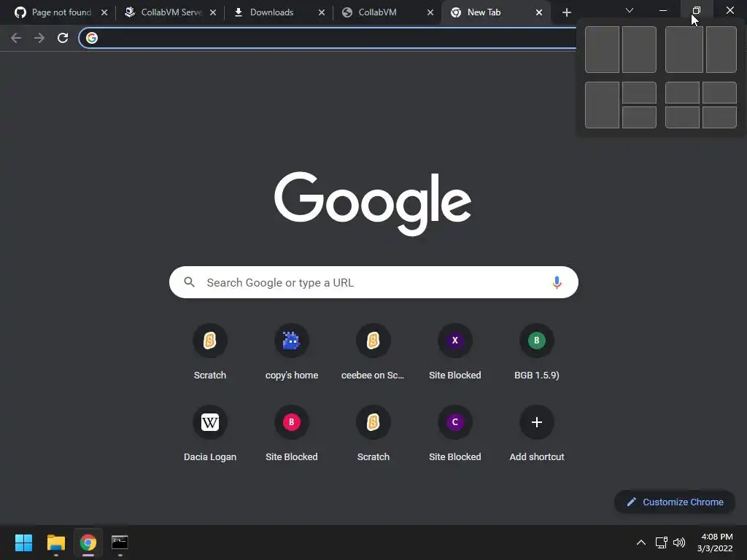Snap window to bottom-left of quadrant layout
This screenshot has width=747, height=560.
(682, 117)
